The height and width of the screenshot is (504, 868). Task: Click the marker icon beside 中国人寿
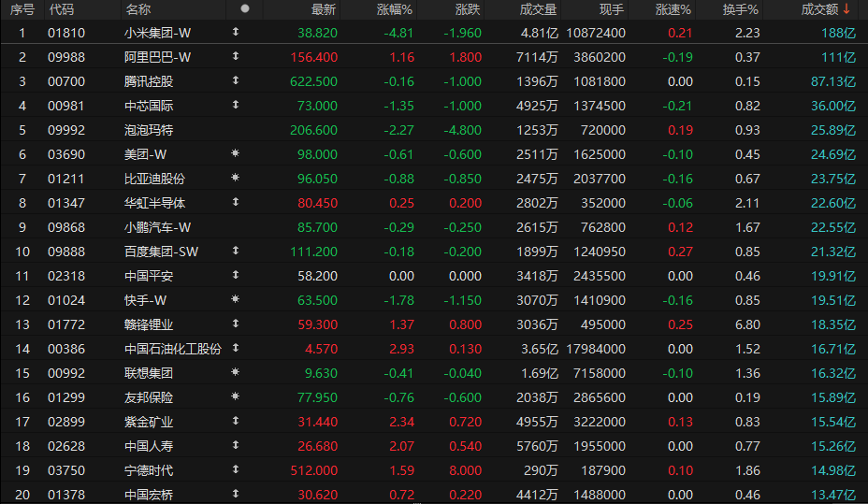(x=236, y=446)
